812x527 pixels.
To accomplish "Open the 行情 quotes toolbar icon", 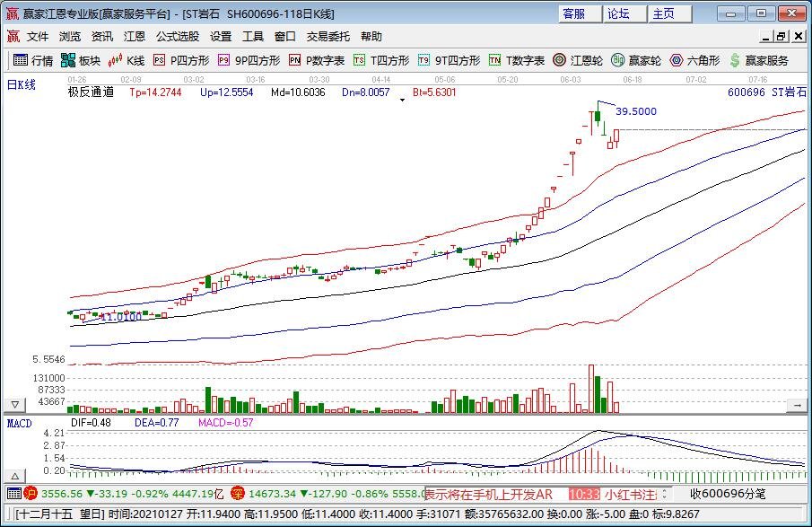I will 32,61.
